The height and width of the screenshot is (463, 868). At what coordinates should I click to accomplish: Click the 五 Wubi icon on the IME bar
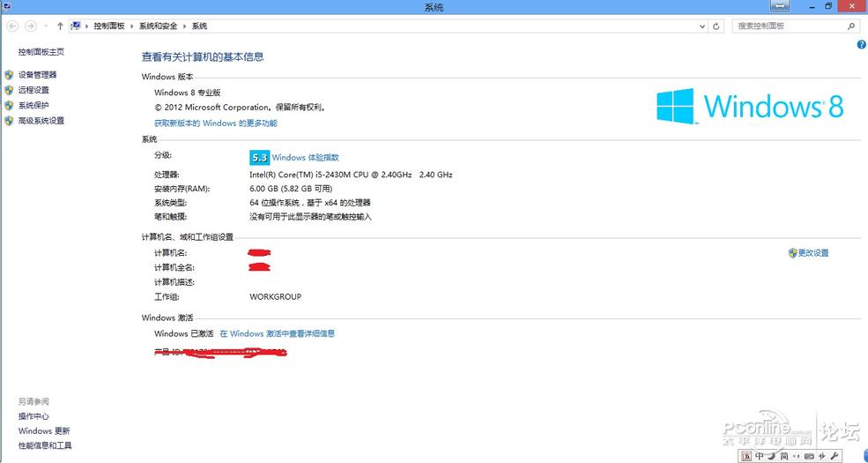tap(746, 456)
